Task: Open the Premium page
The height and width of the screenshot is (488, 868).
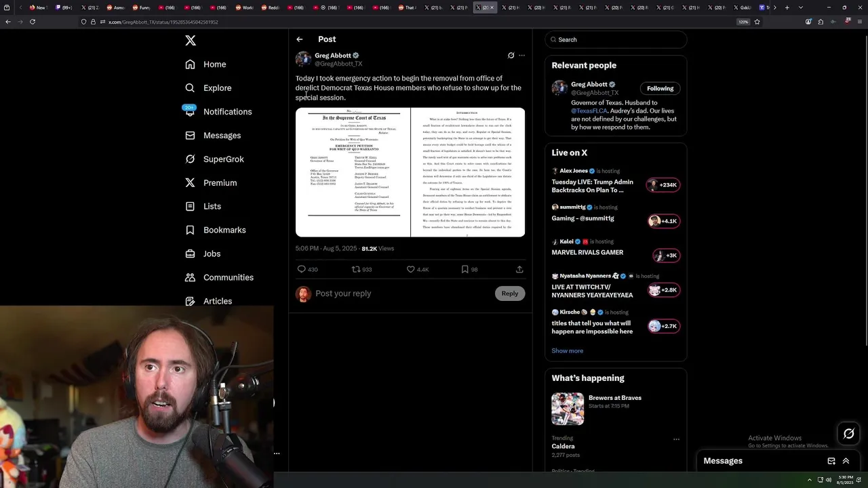Action: (211, 183)
